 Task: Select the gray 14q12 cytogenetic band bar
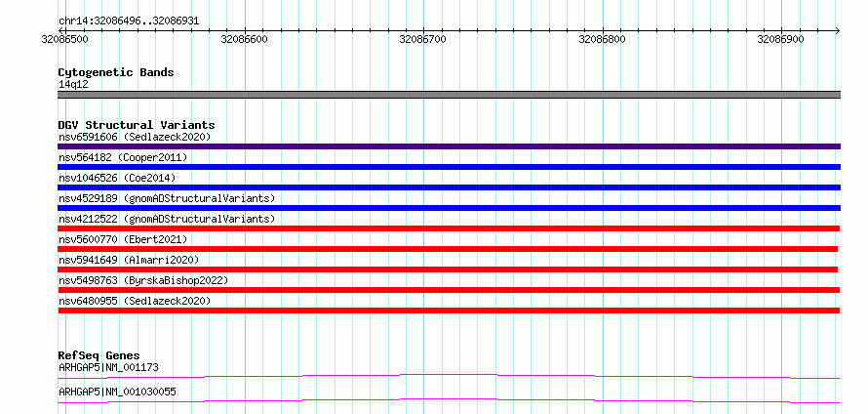[449, 95]
